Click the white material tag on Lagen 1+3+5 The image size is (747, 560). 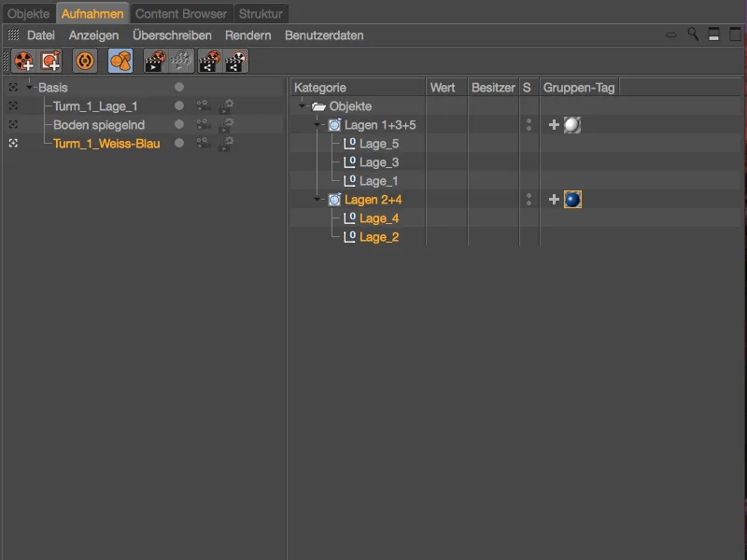tap(572, 125)
